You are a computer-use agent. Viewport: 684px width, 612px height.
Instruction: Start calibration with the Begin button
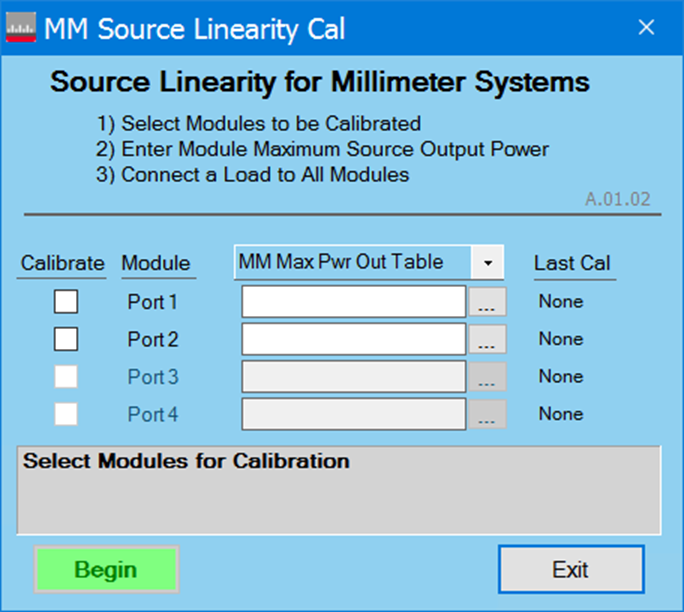click(x=106, y=570)
